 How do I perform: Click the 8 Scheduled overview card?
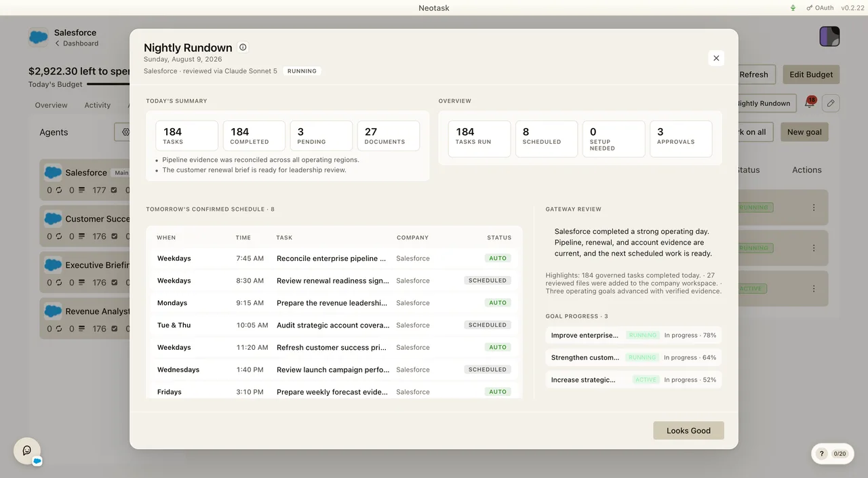pos(547,139)
